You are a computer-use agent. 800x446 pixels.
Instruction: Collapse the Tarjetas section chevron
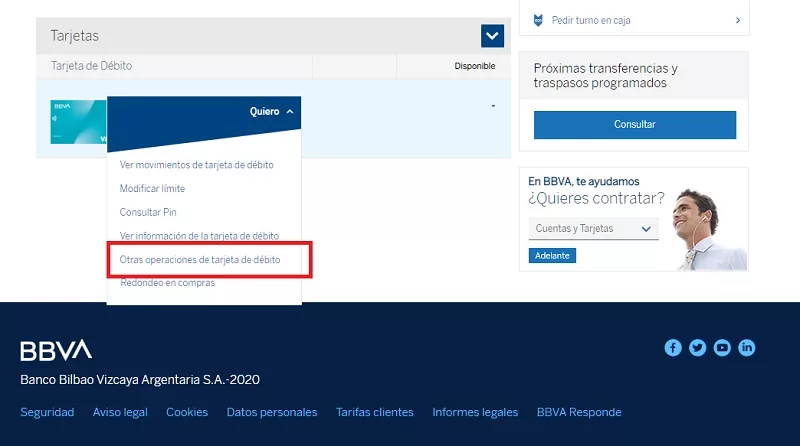tap(492, 37)
